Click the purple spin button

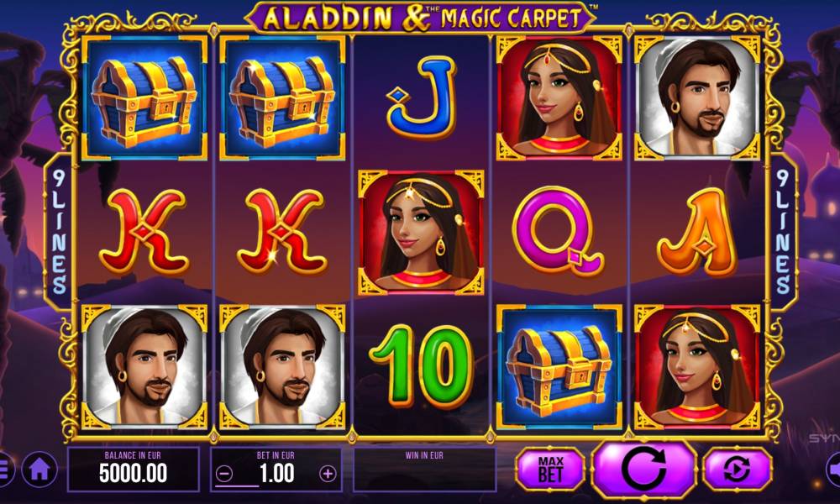pyautogui.click(x=643, y=470)
